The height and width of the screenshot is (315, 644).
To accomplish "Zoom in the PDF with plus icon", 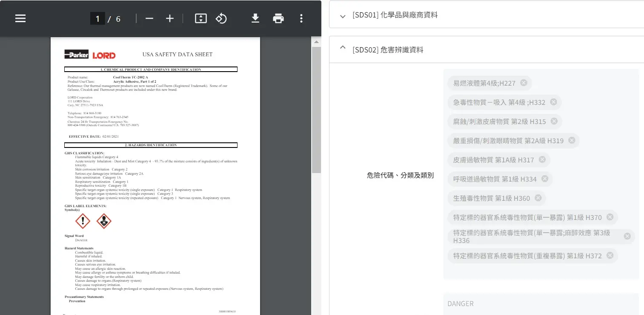I will [170, 18].
